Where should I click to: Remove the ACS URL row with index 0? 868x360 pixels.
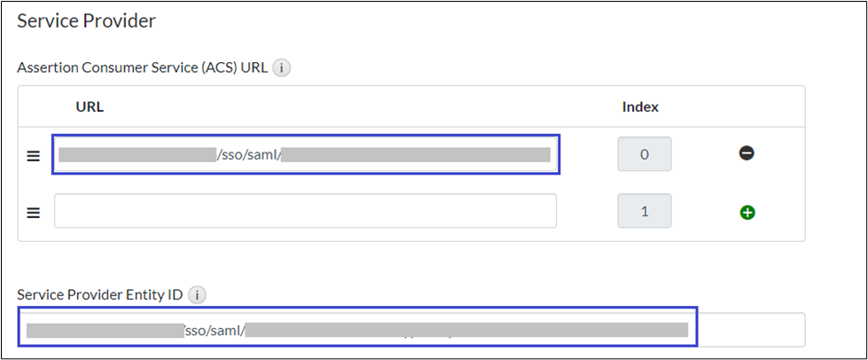(747, 153)
